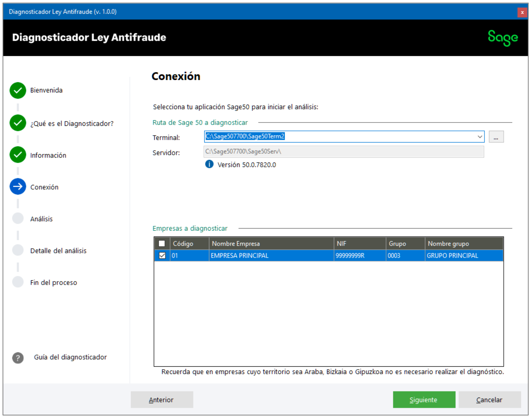The height and width of the screenshot is (419, 532).
Task: Go to the Fin del proceso step
Action: point(53,283)
